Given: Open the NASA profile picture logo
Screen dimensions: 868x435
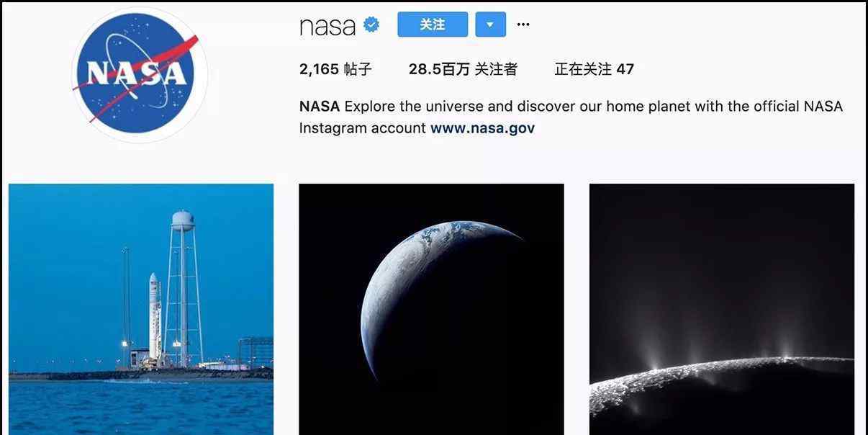Looking at the screenshot, I should [140, 75].
